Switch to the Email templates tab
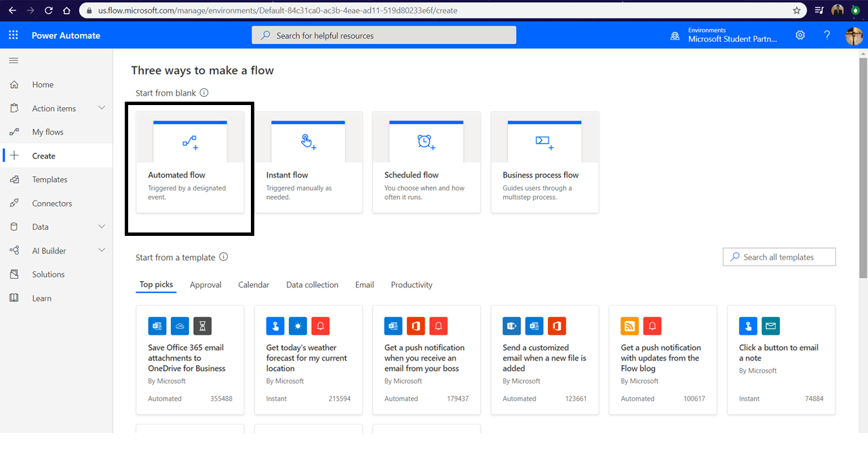 364,285
